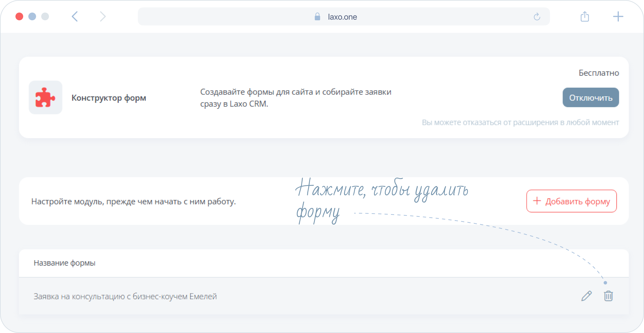Click the Бесплатно price label
This screenshot has width=644, height=333.
(599, 73)
